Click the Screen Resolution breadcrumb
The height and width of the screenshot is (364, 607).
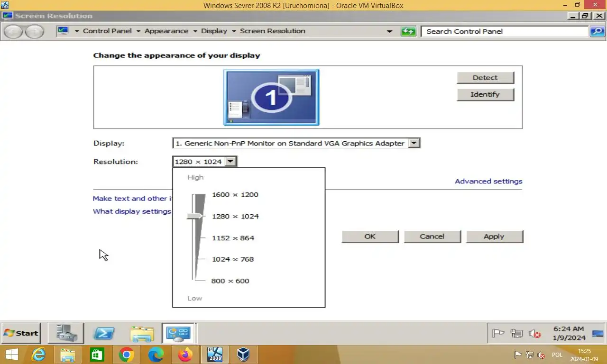[273, 31]
